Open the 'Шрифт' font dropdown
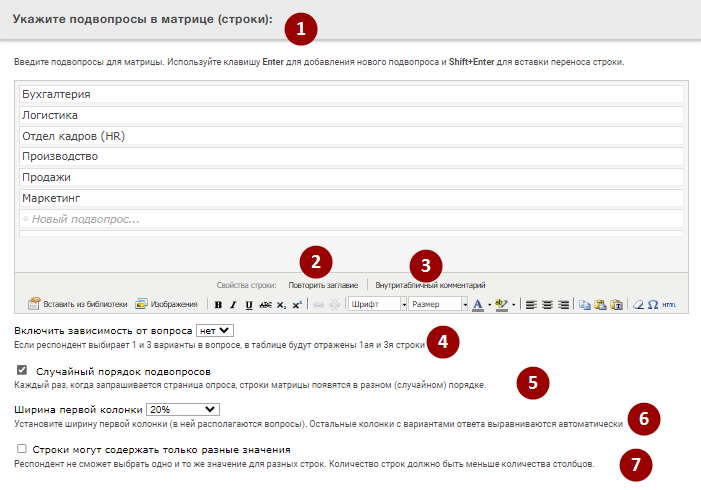The height and width of the screenshot is (490, 701). click(377, 304)
